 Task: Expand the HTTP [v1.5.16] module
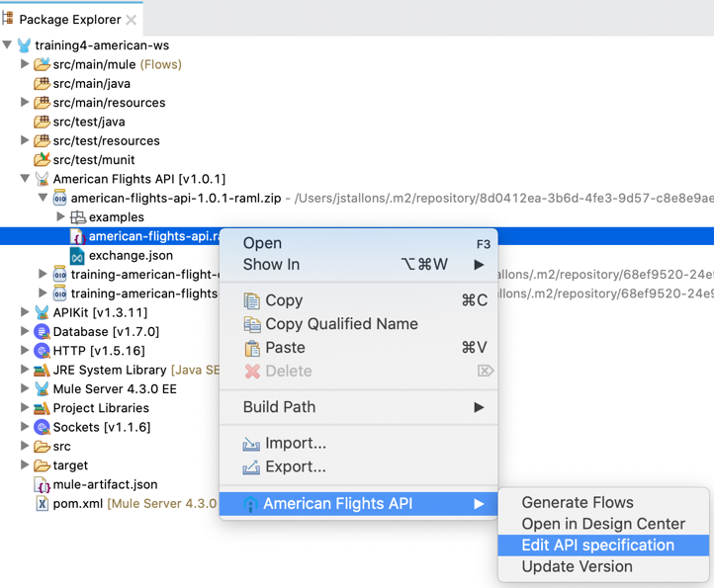click(x=25, y=351)
